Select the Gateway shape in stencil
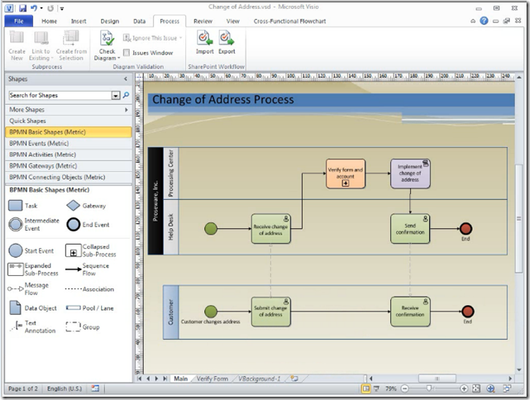Image resolution: width=530 pixels, height=400 pixels. click(73, 205)
